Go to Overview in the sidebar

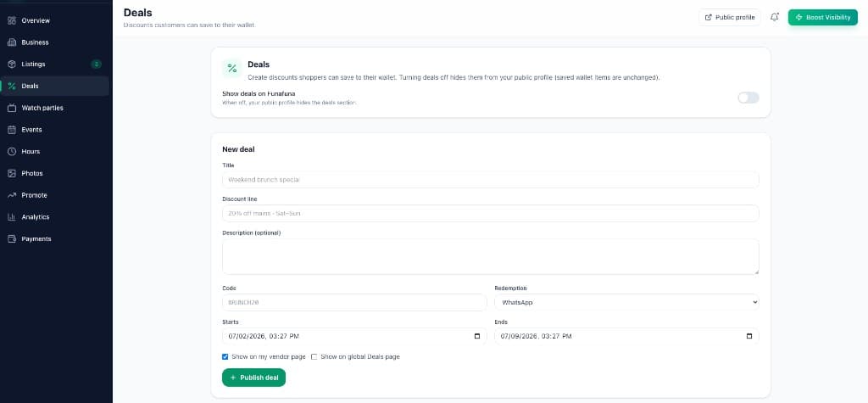point(55,20)
